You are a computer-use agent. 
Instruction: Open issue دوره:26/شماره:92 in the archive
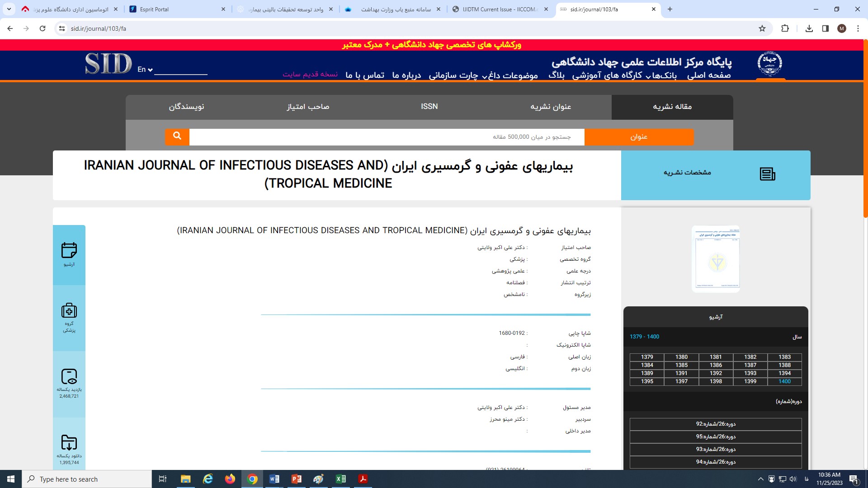point(716,424)
